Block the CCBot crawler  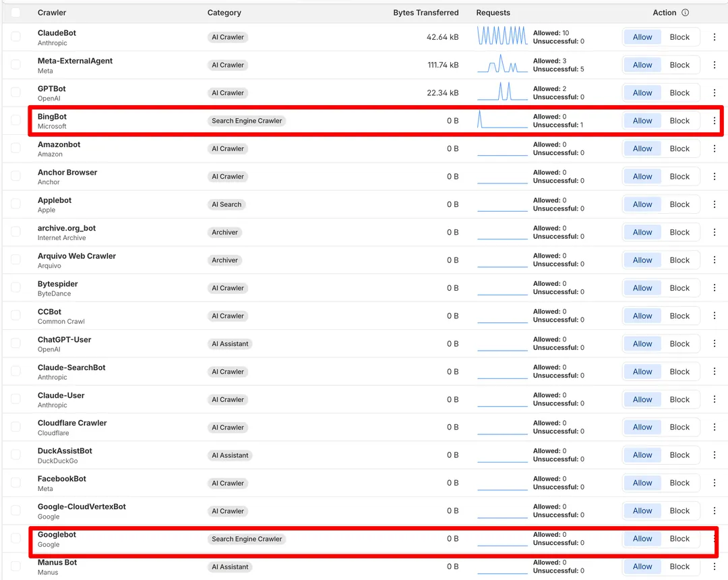pyautogui.click(x=679, y=316)
